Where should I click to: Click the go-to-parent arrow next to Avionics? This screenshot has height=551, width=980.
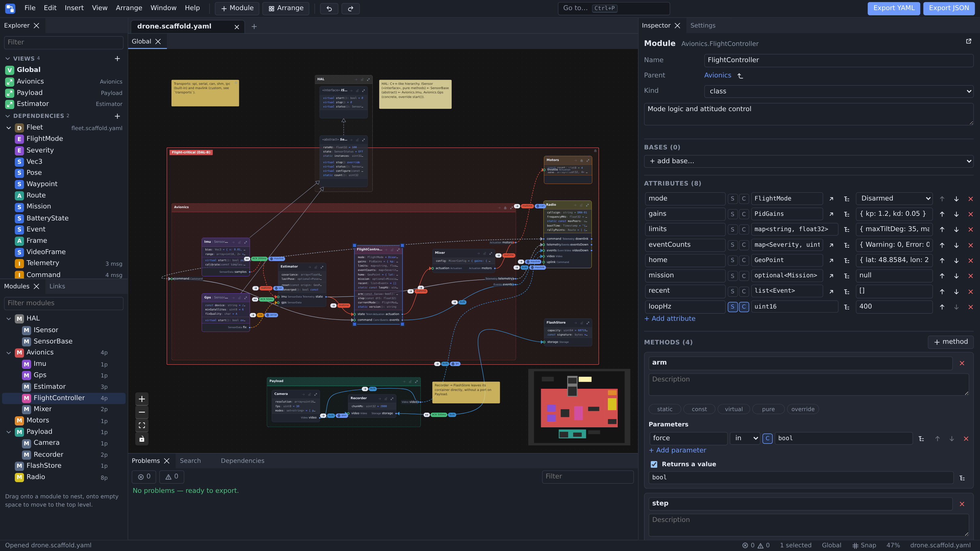[740, 76]
